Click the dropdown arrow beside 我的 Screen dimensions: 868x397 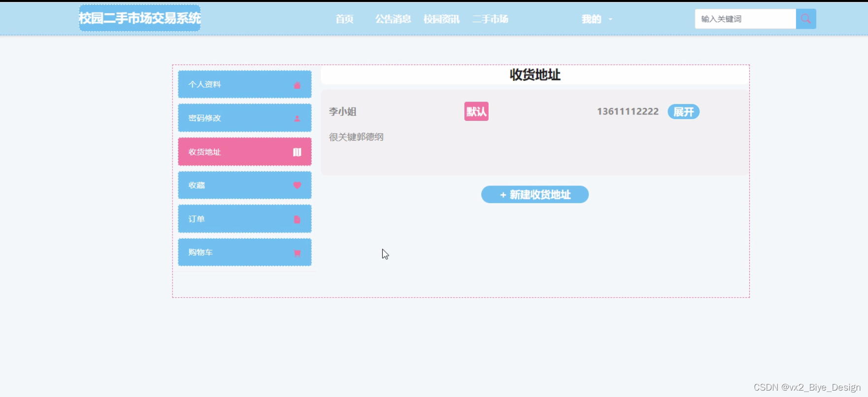610,19
